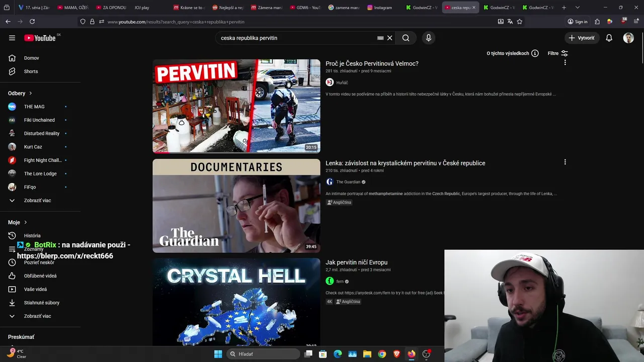The width and height of the screenshot is (644, 362).
Task: Open Google Chrome from taskbar
Action: point(382,354)
